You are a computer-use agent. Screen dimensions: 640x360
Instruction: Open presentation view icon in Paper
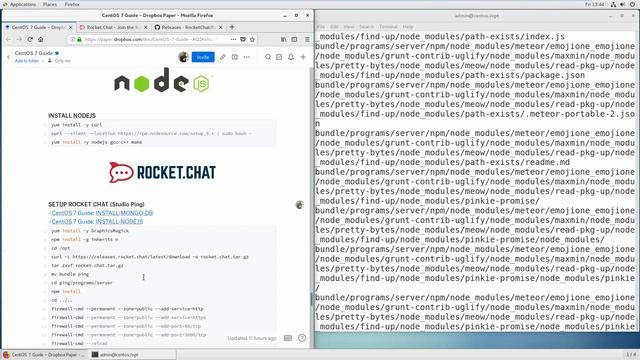point(235,57)
